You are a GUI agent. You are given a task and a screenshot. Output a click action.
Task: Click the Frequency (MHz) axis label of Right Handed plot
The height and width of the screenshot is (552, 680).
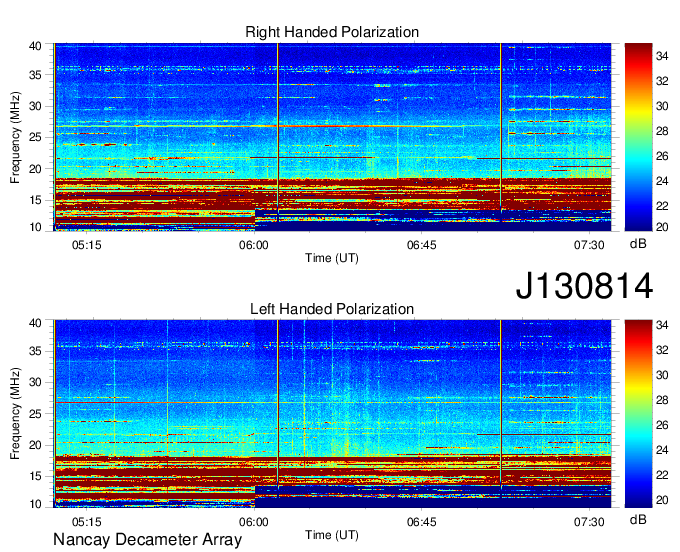point(15,137)
